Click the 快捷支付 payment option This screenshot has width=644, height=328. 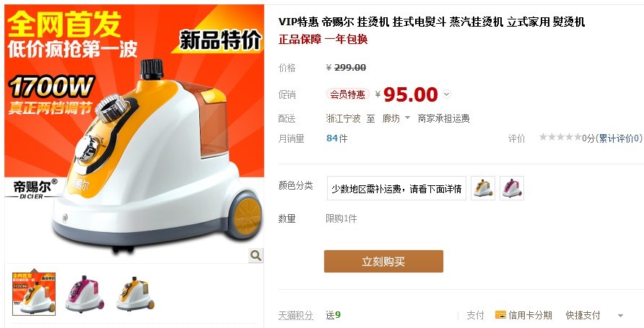coord(583,315)
